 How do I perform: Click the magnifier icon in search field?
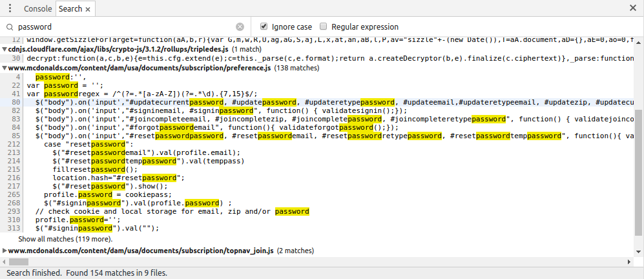click(9, 27)
